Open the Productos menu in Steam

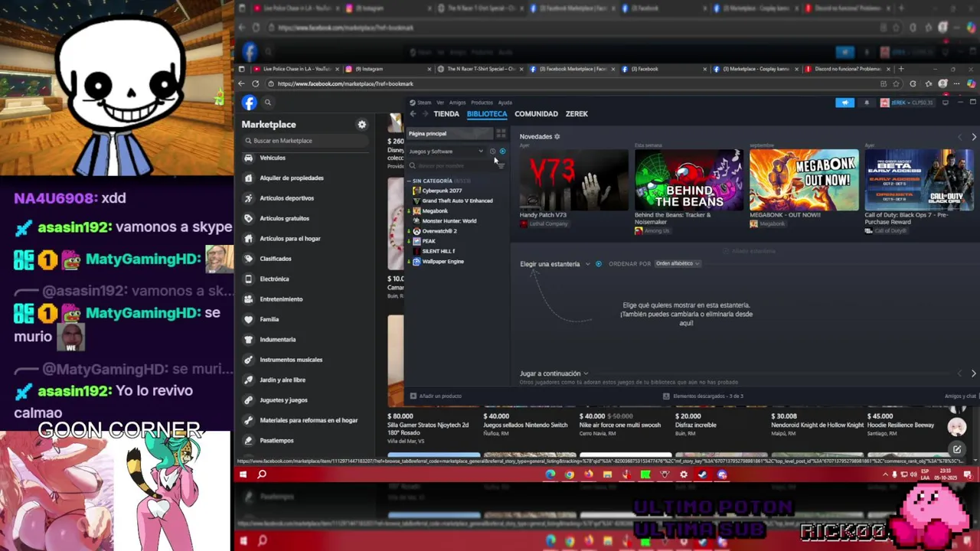click(x=482, y=103)
